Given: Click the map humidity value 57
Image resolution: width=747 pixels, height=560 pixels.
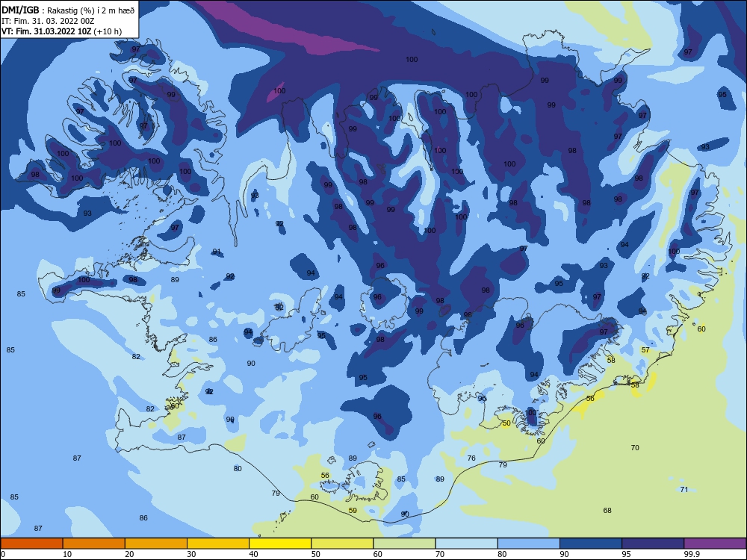Looking at the screenshot, I should tap(645, 349).
